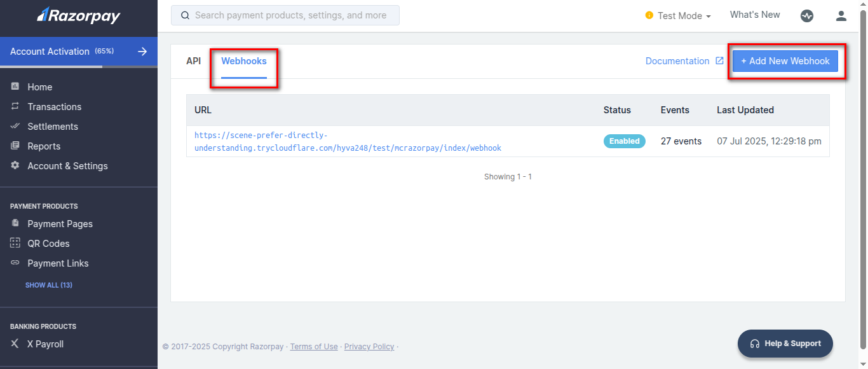Screen dimensions: 868x369
Task: Click the search payment products field
Action: pyautogui.click(x=285, y=15)
